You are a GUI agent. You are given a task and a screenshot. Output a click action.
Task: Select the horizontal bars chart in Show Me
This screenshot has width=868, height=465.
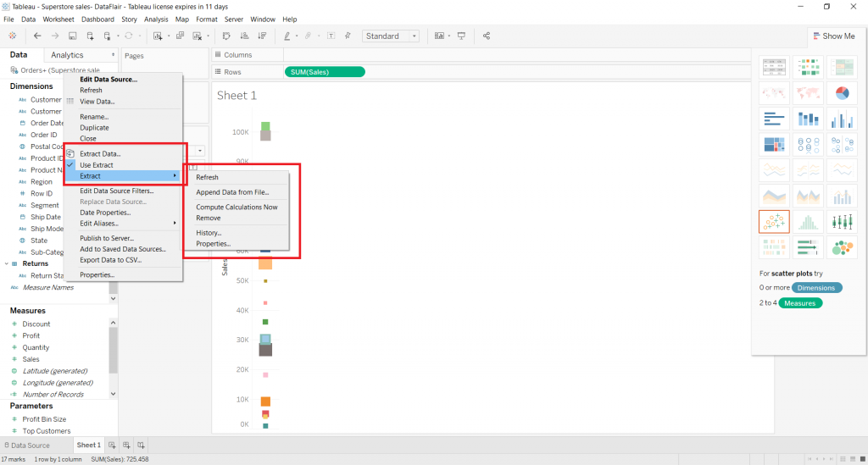pyautogui.click(x=774, y=119)
